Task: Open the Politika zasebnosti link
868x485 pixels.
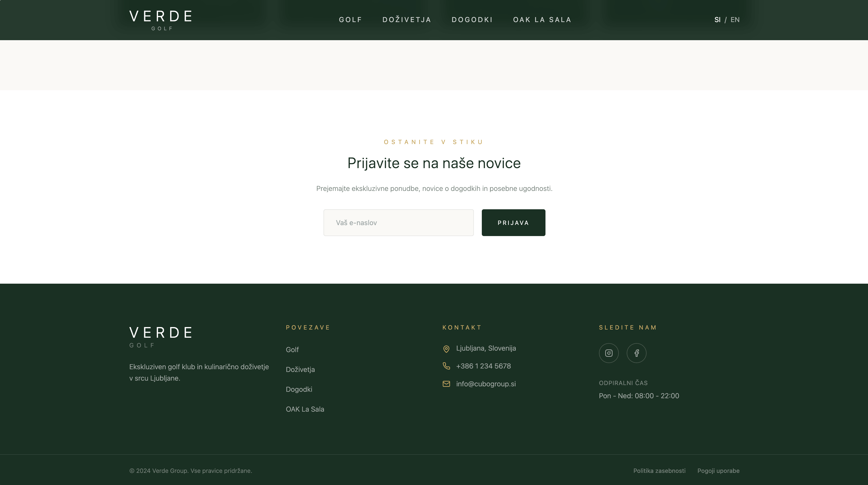Action: 659,471
